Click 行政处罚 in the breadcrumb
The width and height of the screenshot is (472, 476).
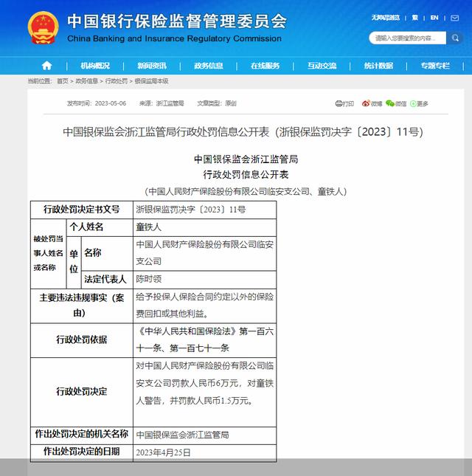tap(117, 81)
